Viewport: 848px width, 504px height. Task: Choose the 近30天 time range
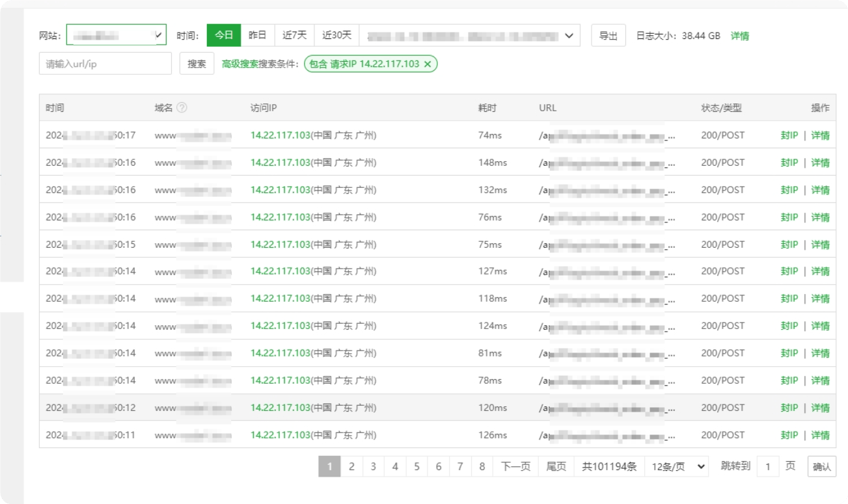click(x=336, y=35)
